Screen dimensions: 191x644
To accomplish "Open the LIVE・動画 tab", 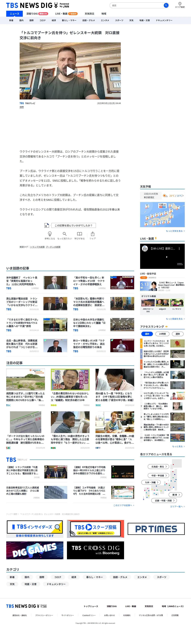I will pos(66,14).
